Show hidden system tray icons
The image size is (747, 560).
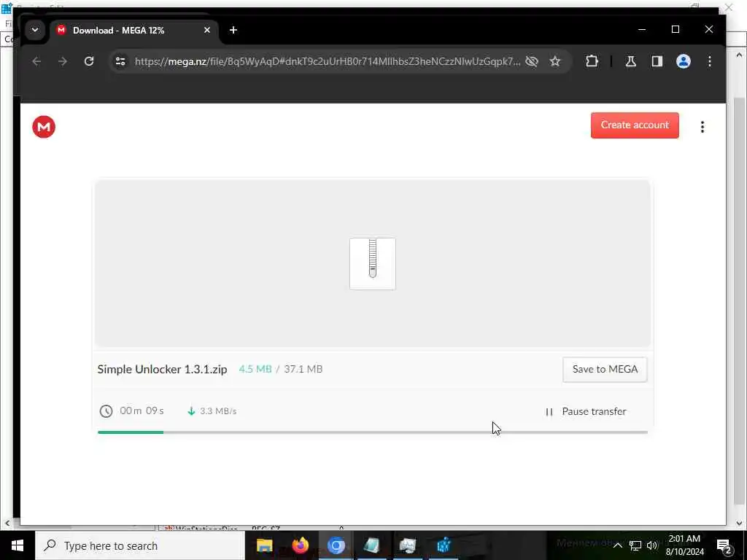617,545
